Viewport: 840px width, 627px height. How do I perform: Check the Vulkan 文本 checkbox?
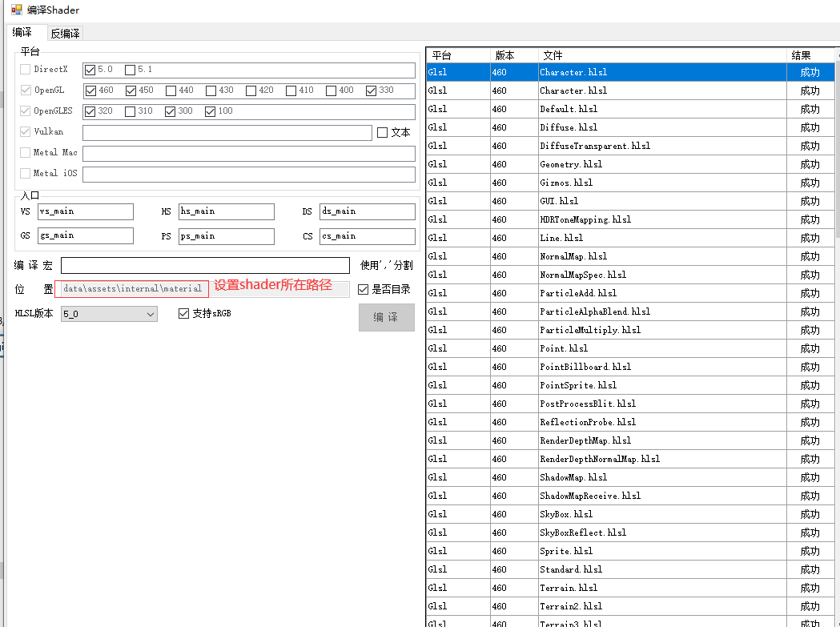click(x=382, y=132)
